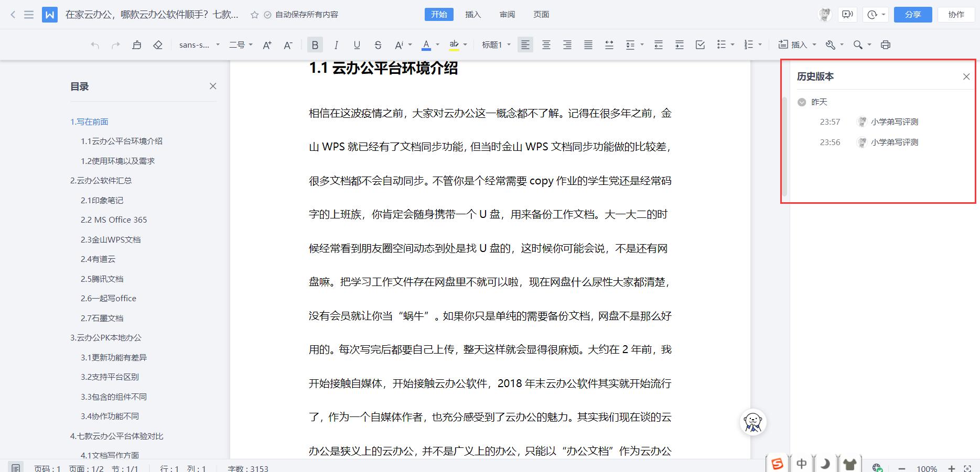Apply the format painter
This screenshot has width=980, height=472.
point(137,45)
